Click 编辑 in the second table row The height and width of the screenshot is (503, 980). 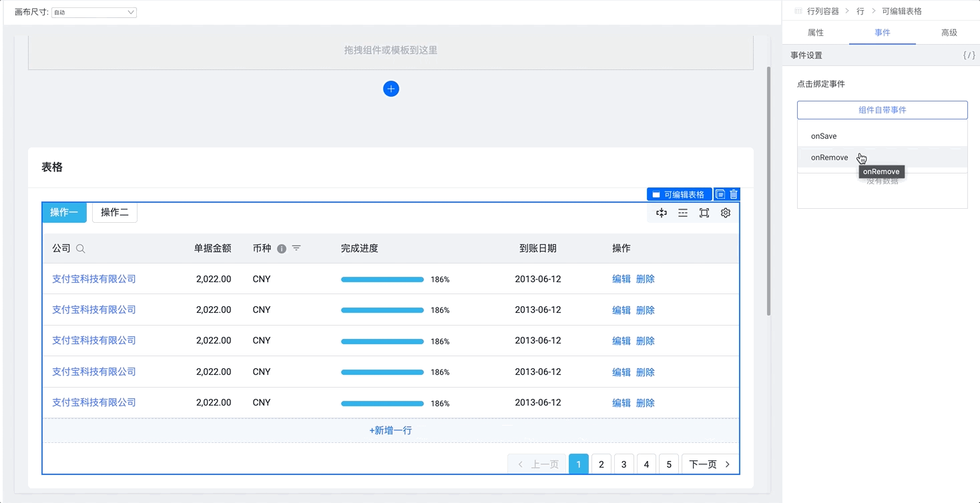click(622, 310)
